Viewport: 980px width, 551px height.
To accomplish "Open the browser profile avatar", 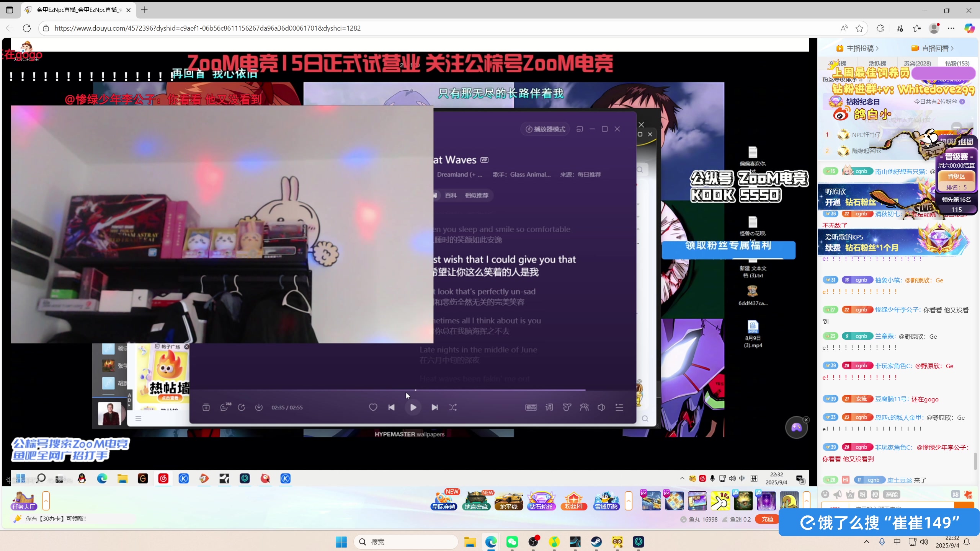I will pos(934,28).
